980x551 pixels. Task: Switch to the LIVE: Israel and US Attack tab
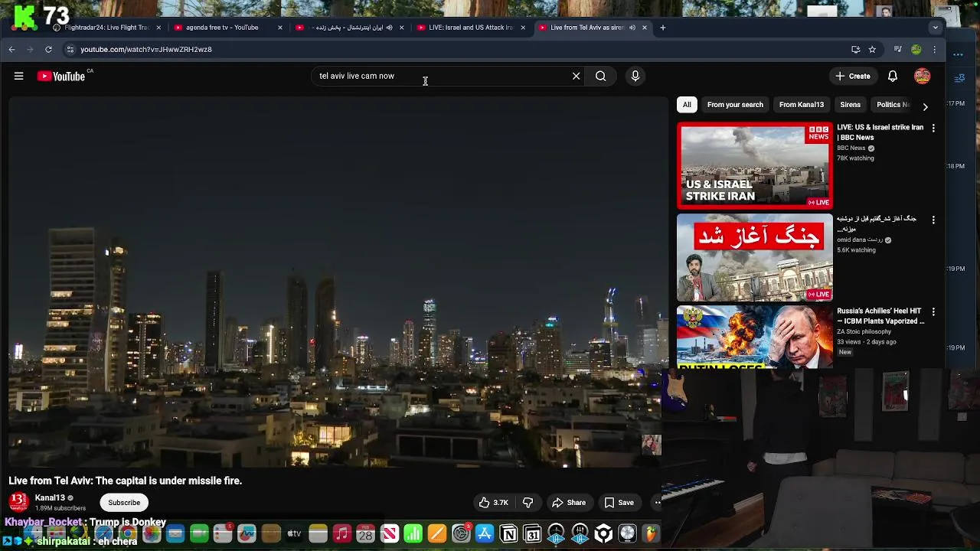pos(471,28)
